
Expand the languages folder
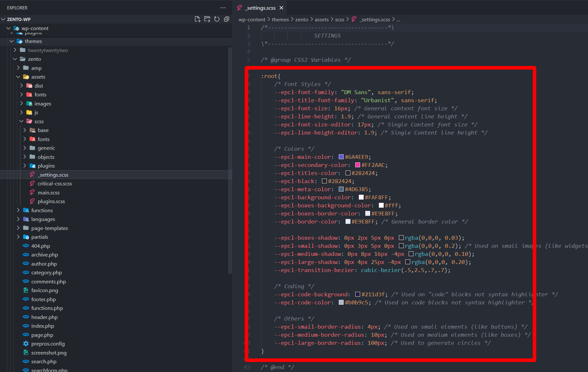point(18,219)
